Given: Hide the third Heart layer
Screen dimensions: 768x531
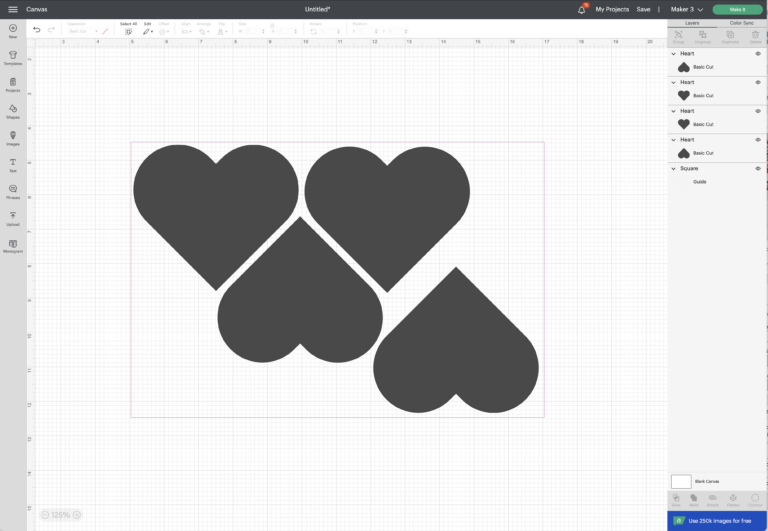Looking at the screenshot, I should [x=758, y=111].
